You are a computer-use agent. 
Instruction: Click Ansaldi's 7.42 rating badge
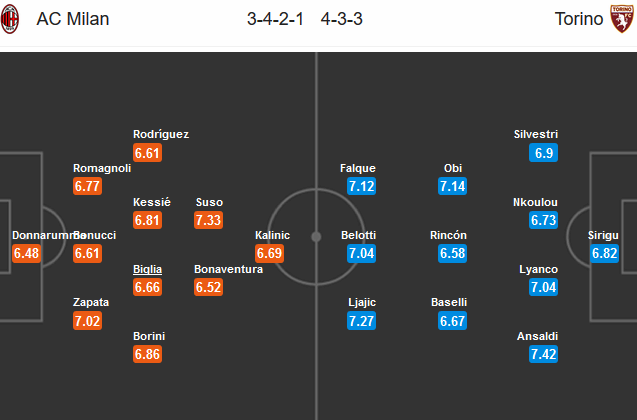544,354
